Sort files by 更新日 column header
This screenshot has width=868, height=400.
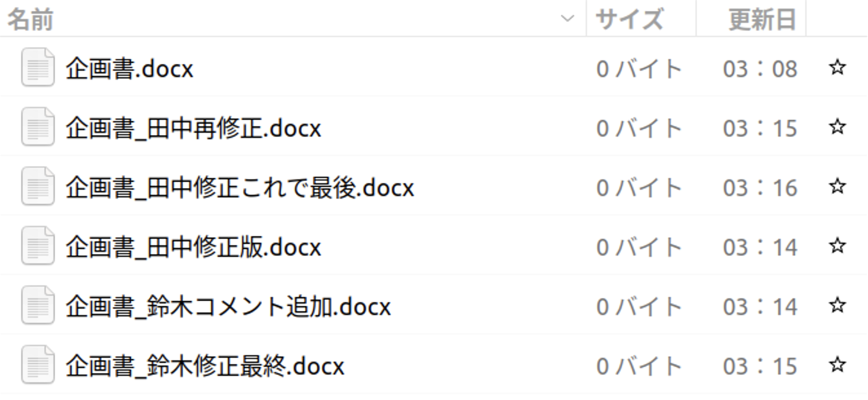click(x=762, y=20)
